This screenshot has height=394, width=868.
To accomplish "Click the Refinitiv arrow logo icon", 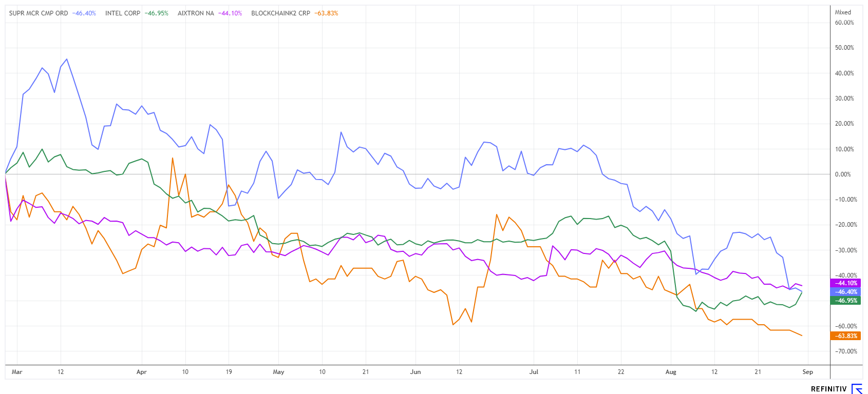I will tap(857, 389).
